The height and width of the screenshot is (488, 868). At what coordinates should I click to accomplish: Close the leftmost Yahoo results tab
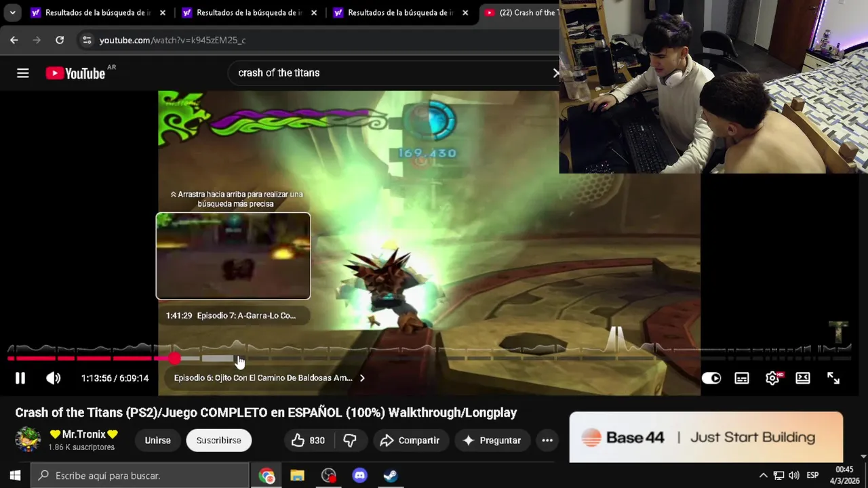click(163, 13)
